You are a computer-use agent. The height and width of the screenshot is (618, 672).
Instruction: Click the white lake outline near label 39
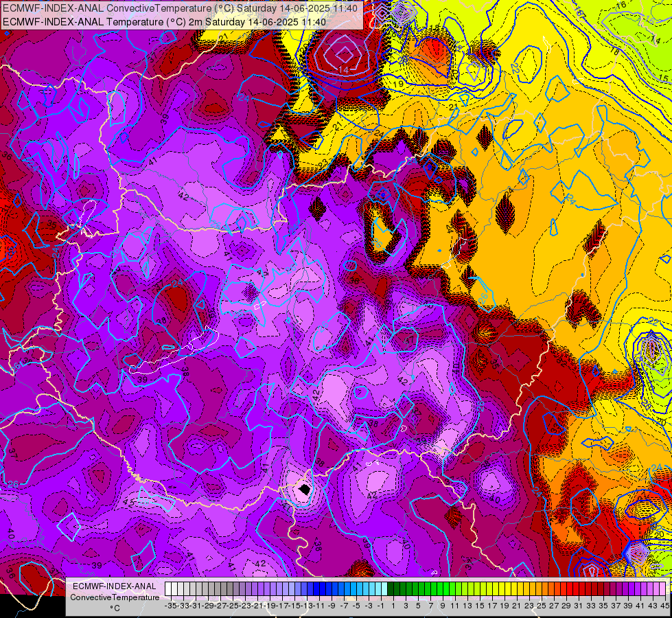[x=174, y=349]
